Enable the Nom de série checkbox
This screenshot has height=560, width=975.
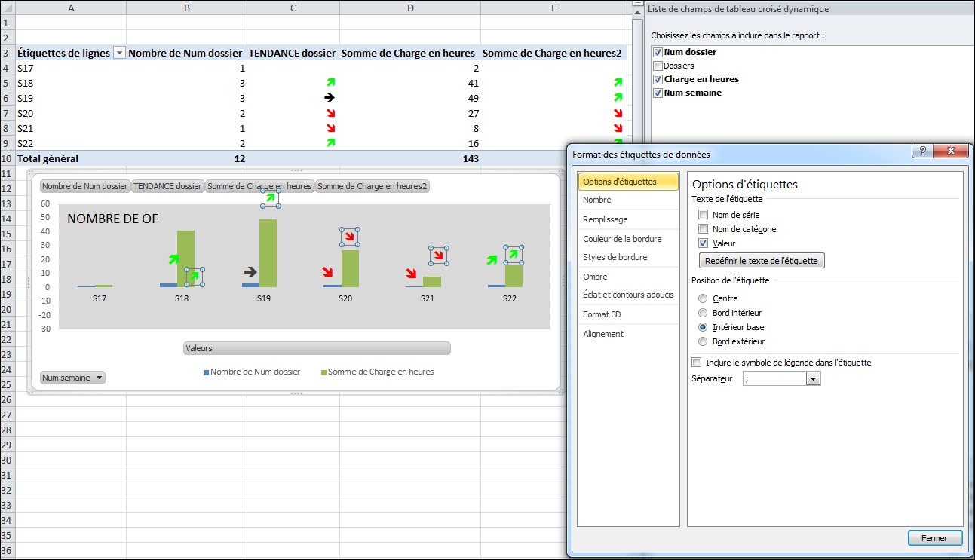coord(703,215)
